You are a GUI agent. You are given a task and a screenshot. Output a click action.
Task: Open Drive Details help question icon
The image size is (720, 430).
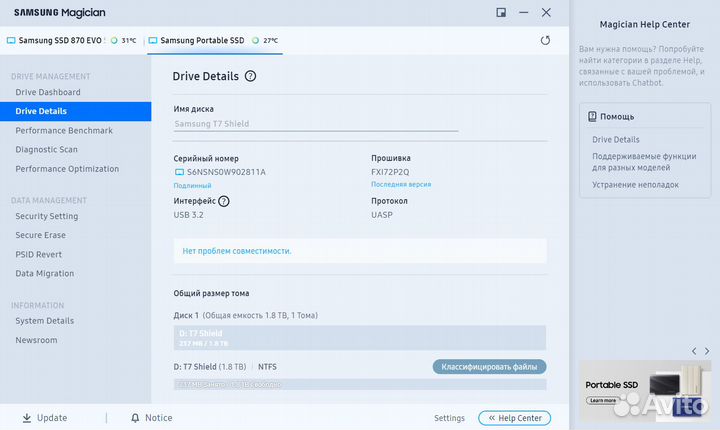(x=250, y=76)
